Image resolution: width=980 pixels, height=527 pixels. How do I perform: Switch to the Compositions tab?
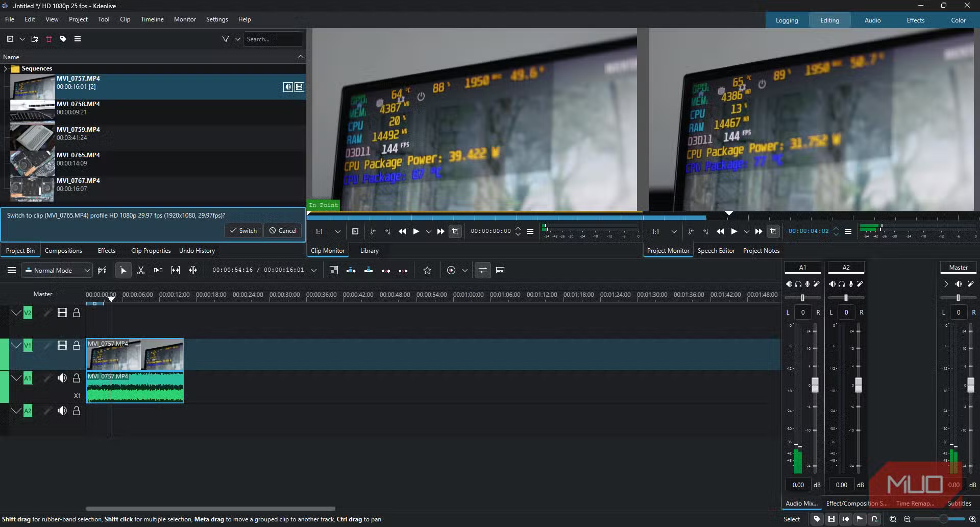(x=63, y=251)
